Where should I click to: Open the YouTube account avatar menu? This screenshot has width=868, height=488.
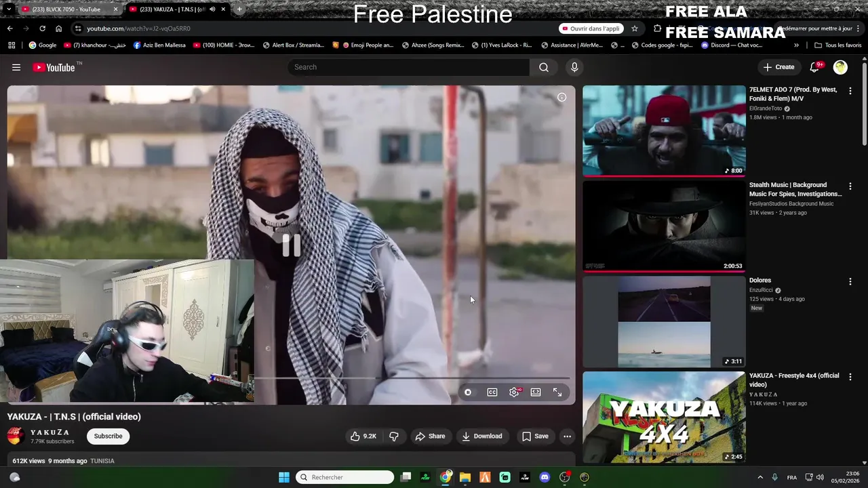click(840, 67)
